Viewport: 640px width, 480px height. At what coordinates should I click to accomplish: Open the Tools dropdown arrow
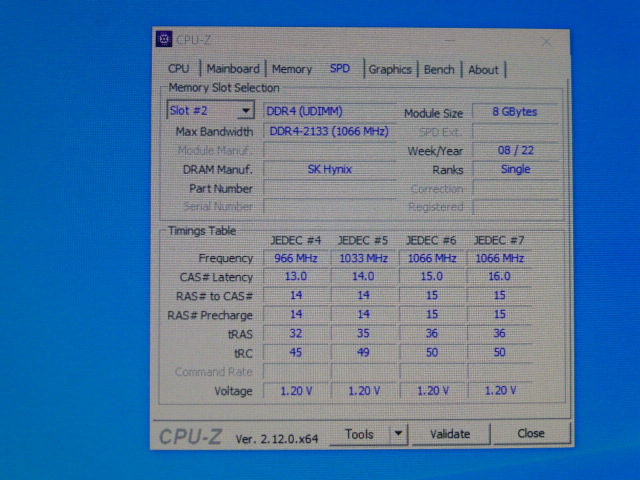(x=398, y=433)
